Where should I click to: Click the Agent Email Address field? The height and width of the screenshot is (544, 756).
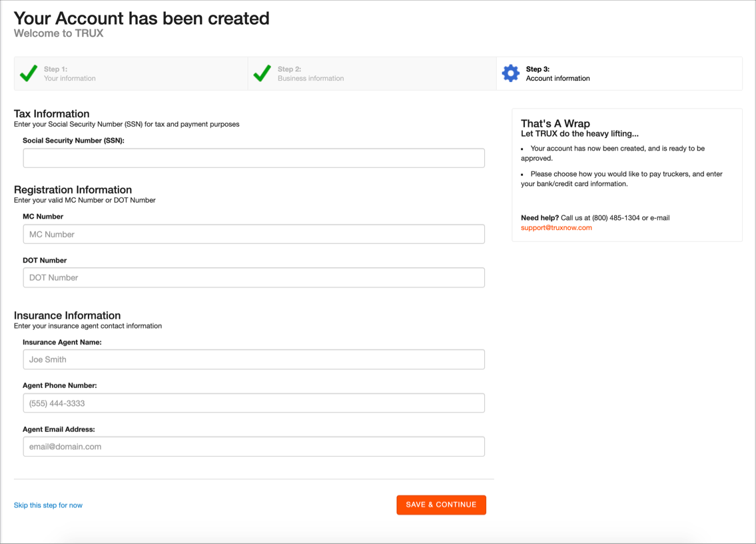click(254, 447)
